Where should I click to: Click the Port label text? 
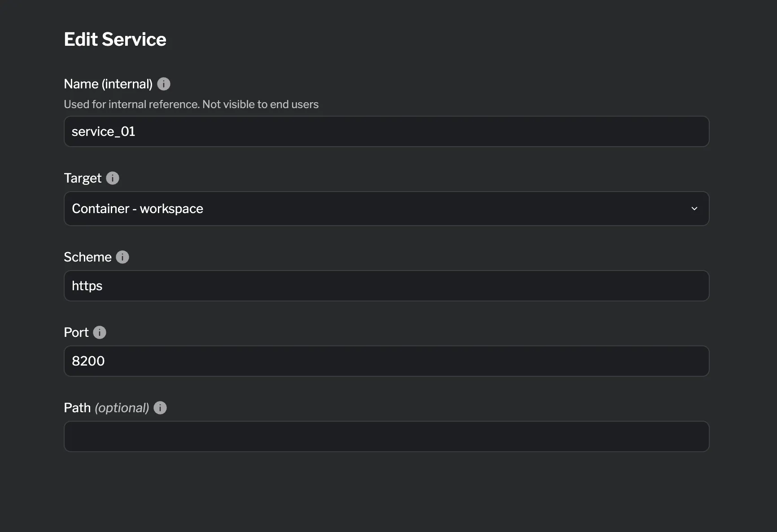[x=75, y=332]
